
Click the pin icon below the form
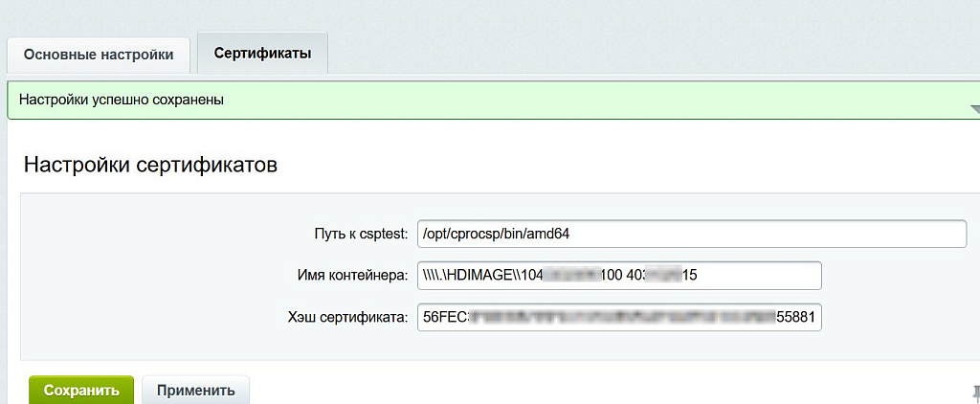(x=974, y=391)
